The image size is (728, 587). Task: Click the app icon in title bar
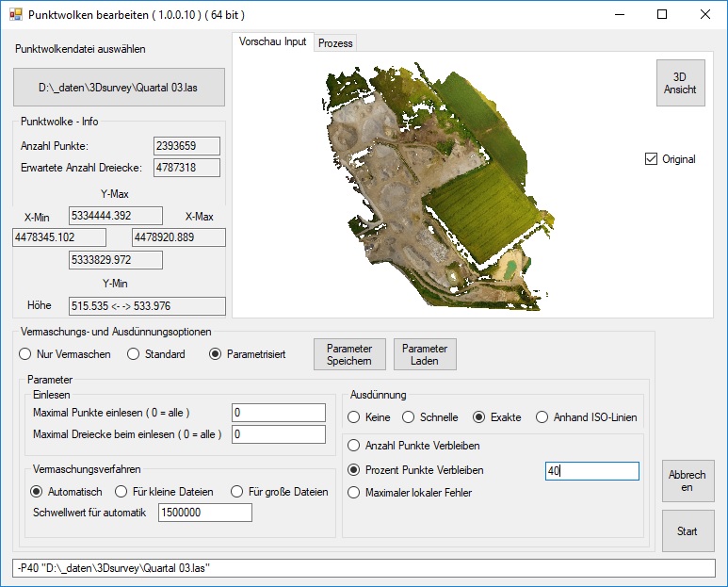[14, 14]
